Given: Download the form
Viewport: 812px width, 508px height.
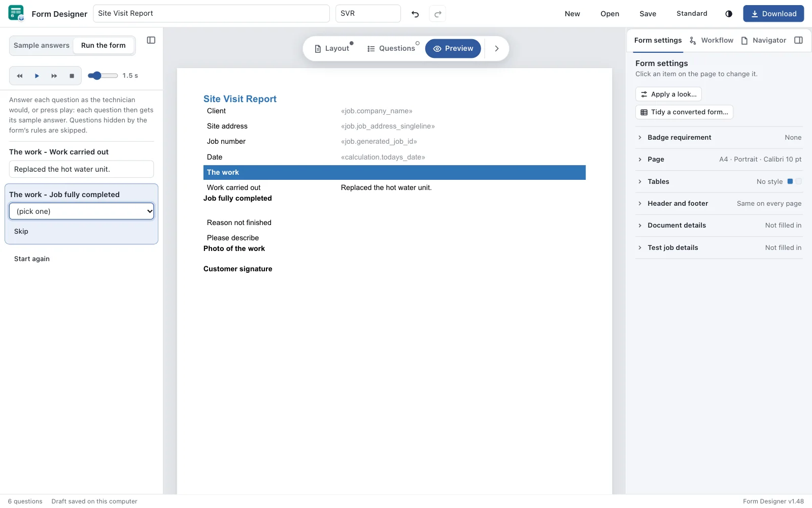Looking at the screenshot, I should 773,14.
